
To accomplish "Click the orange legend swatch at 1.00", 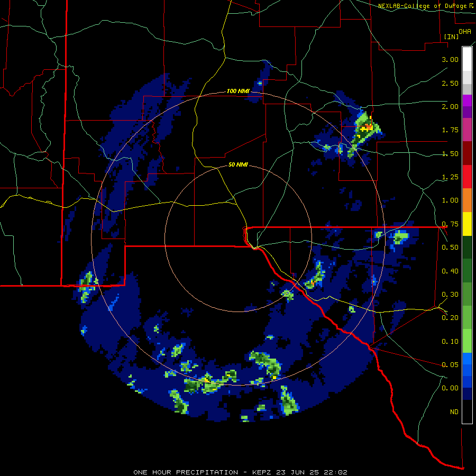I will (467, 200).
